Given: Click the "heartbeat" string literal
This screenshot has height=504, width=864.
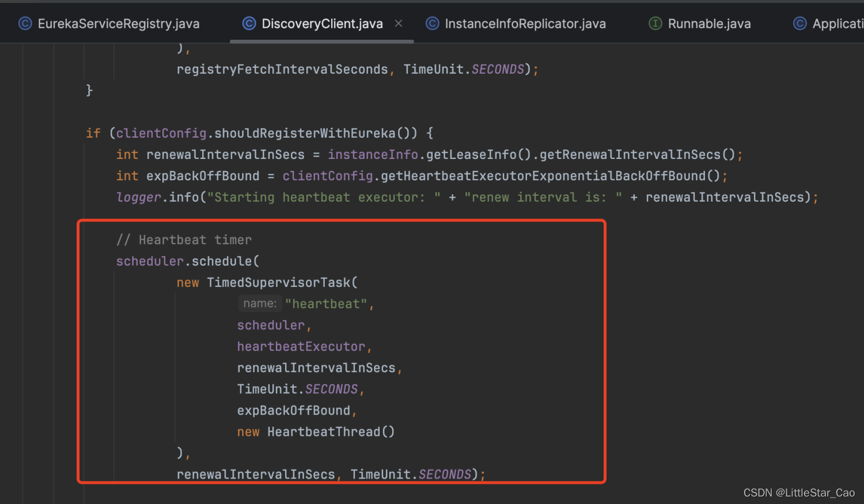Looking at the screenshot, I should (x=326, y=304).
